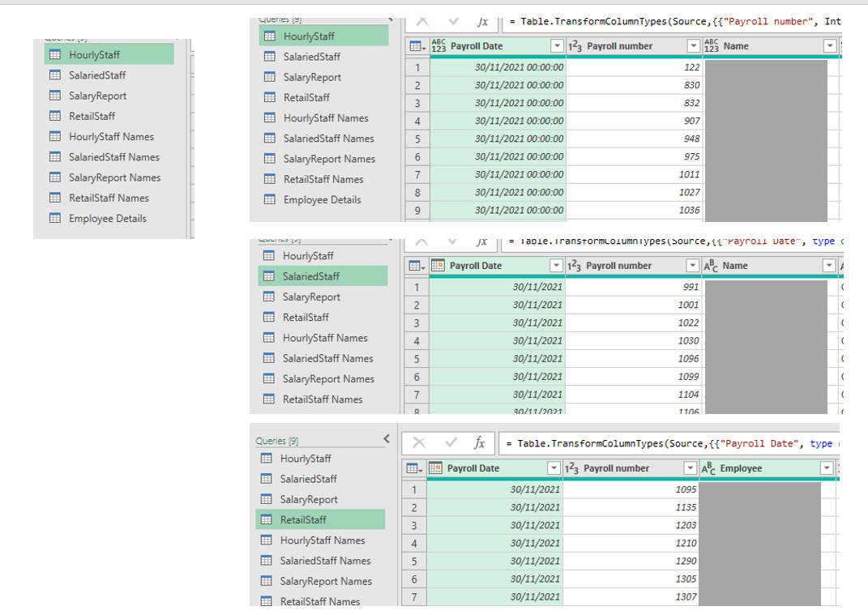
Task: Open Payroll number filter dropdown in the top panel
Action: tap(694, 46)
